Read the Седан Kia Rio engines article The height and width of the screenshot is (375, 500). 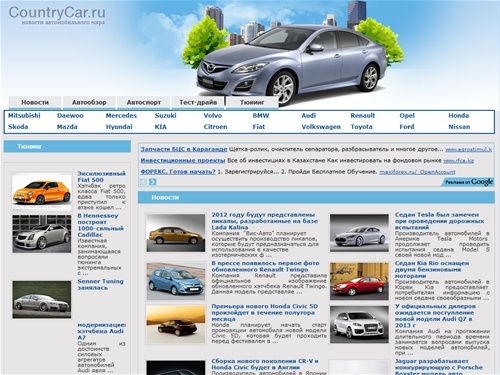pyautogui.click(x=432, y=269)
